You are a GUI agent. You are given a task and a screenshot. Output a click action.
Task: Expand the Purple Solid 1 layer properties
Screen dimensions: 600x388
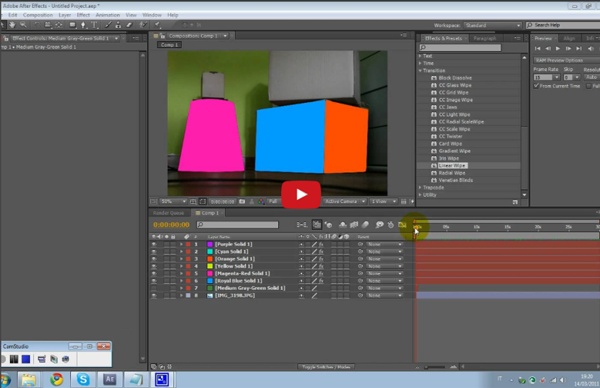pos(181,244)
